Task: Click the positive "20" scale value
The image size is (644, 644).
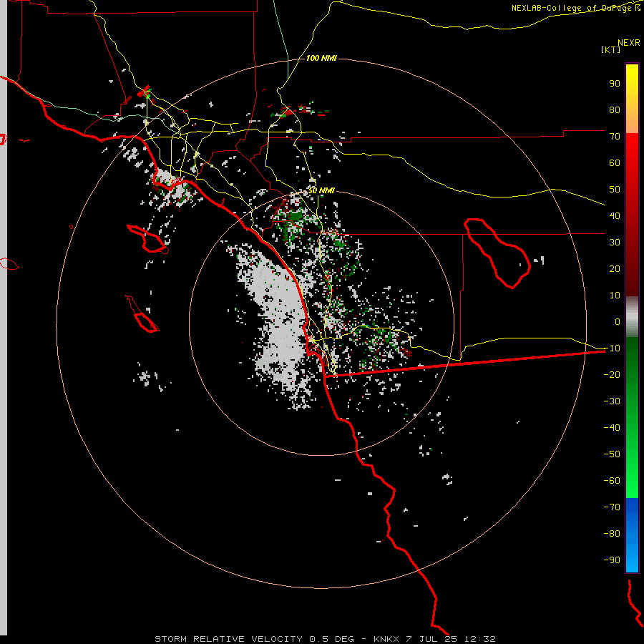Action: coord(615,268)
